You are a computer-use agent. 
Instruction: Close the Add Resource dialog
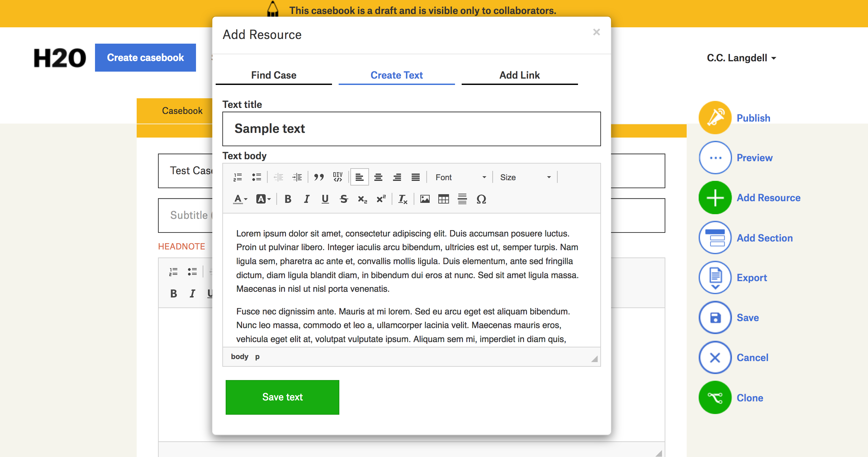[x=596, y=32]
